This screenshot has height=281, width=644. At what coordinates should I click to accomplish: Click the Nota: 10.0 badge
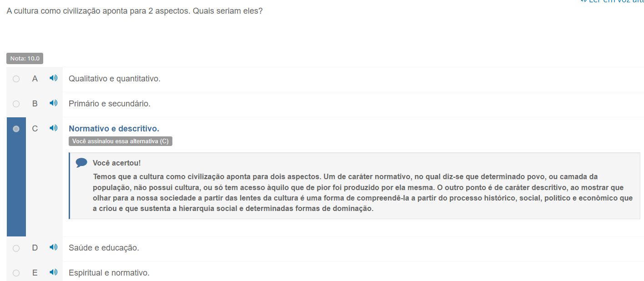coord(25,59)
